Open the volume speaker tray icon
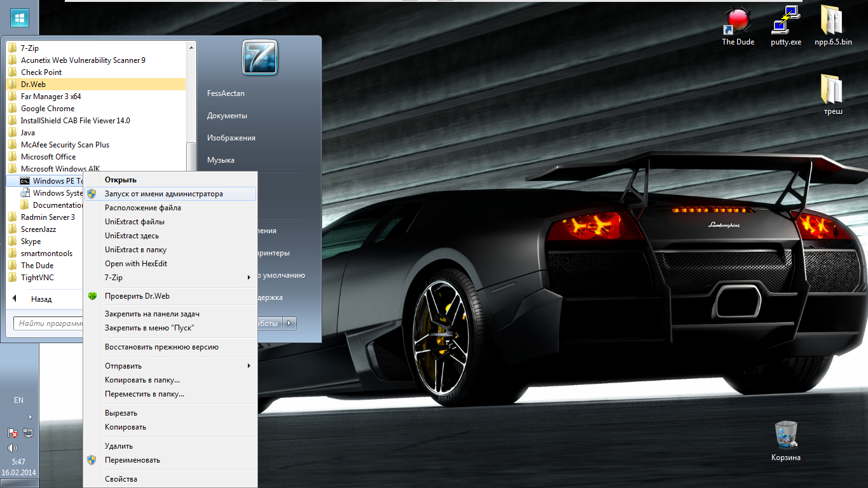This screenshot has height=488, width=868. click(12, 448)
